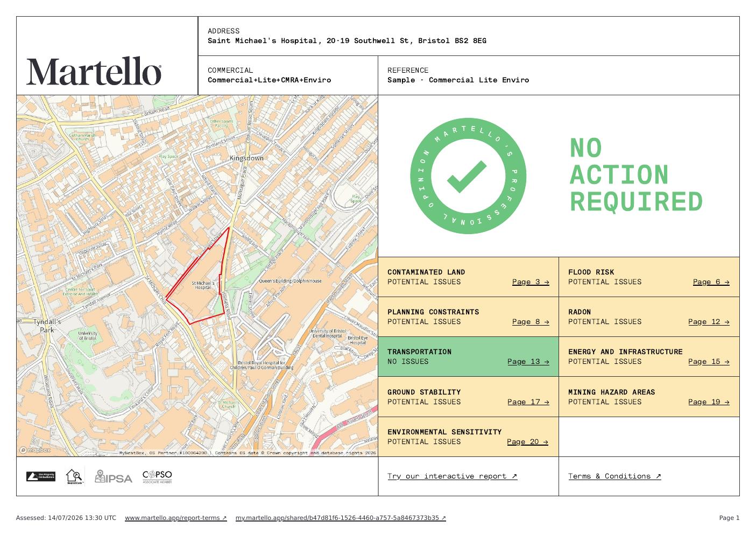Viewport: 756px width, 535px height.
Task: Click the Kingsdown label on the map
Action: (246, 158)
